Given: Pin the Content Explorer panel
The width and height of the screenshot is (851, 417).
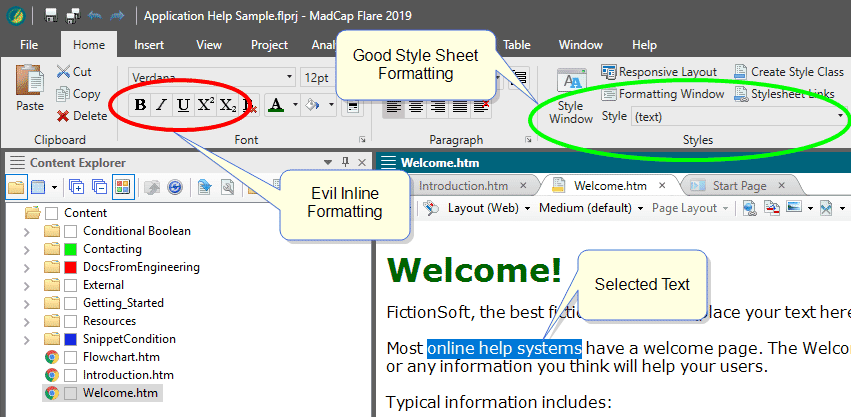Looking at the screenshot, I should (x=345, y=162).
